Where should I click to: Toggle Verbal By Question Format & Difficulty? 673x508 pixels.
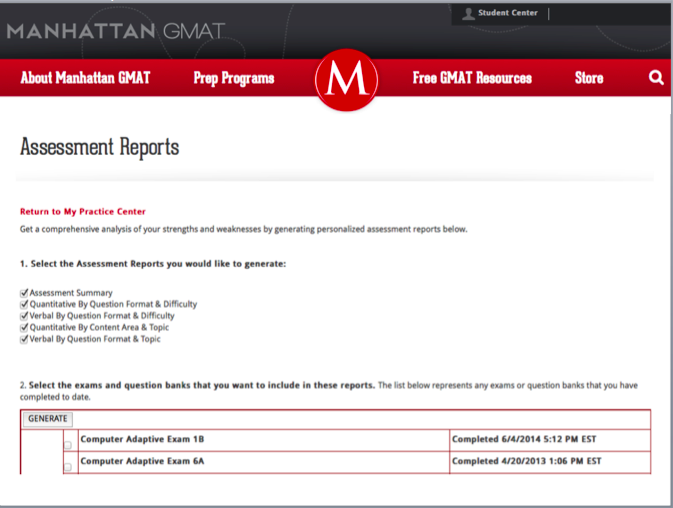click(24, 316)
